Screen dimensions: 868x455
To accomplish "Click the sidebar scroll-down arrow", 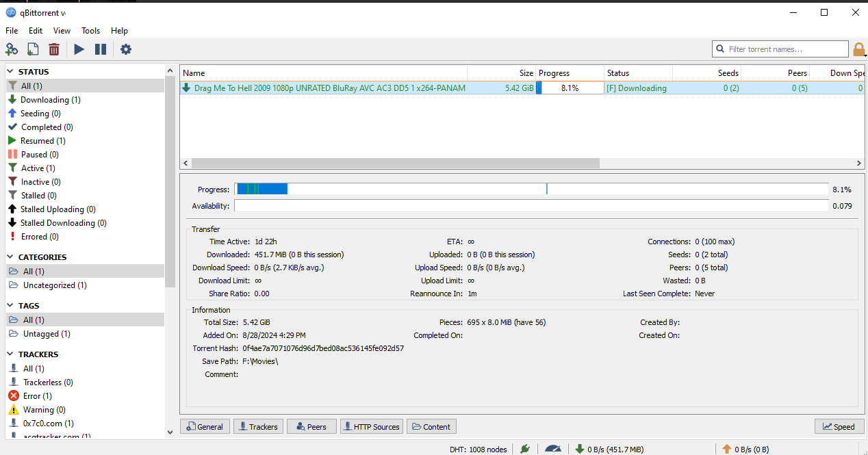I will (170, 432).
